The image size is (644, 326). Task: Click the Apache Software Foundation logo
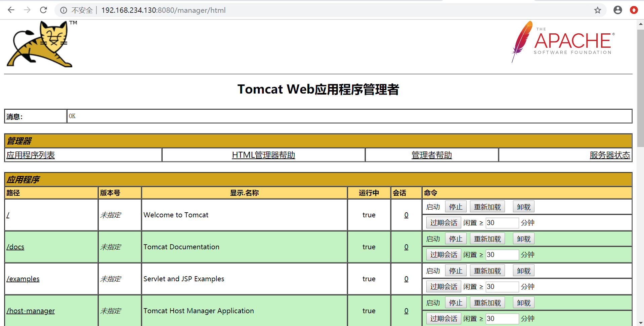click(x=563, y=42)
